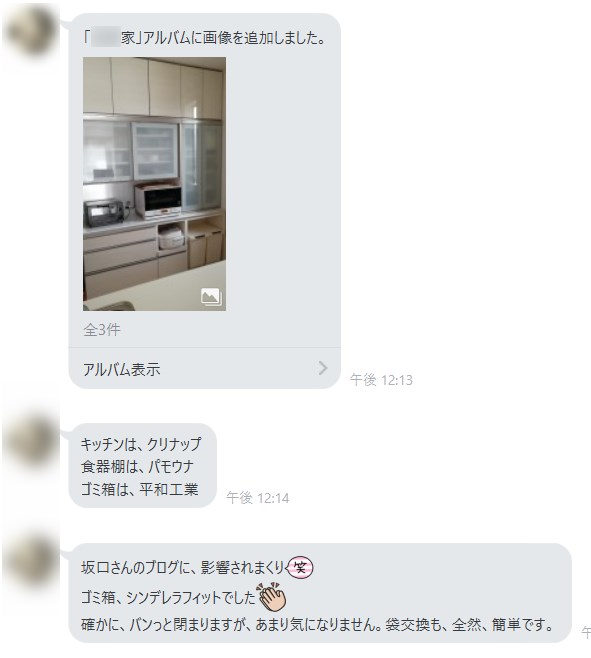Screen dimensions: 591x658
Task: Click the album added notification text
Action: [x=204, y=38]
